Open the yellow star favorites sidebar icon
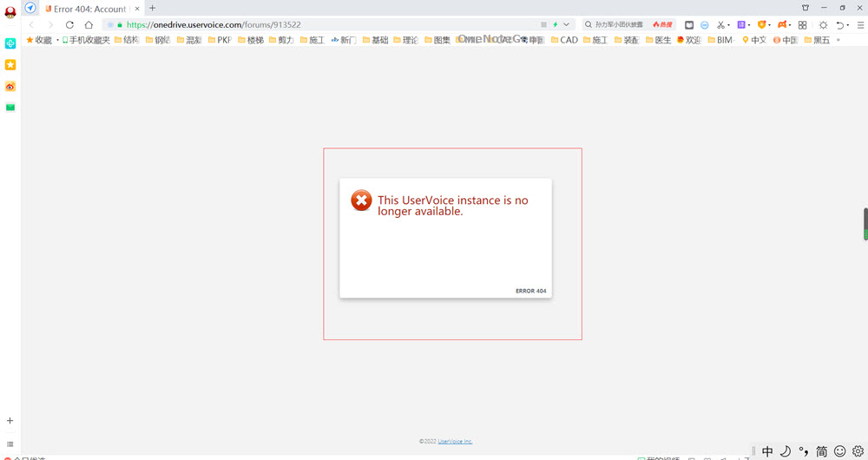The width and height of the screenshot is (868, 460). coord(10,65)
